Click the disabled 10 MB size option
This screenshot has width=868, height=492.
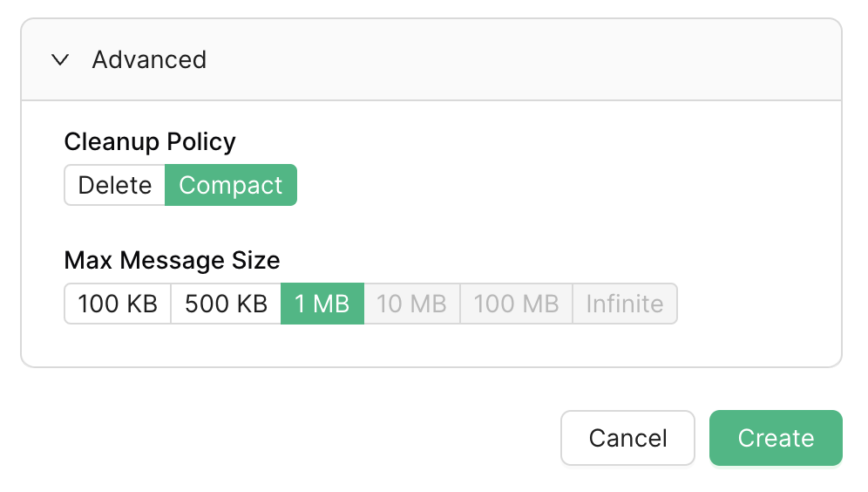pyautogui.click(x=411, y=304)
